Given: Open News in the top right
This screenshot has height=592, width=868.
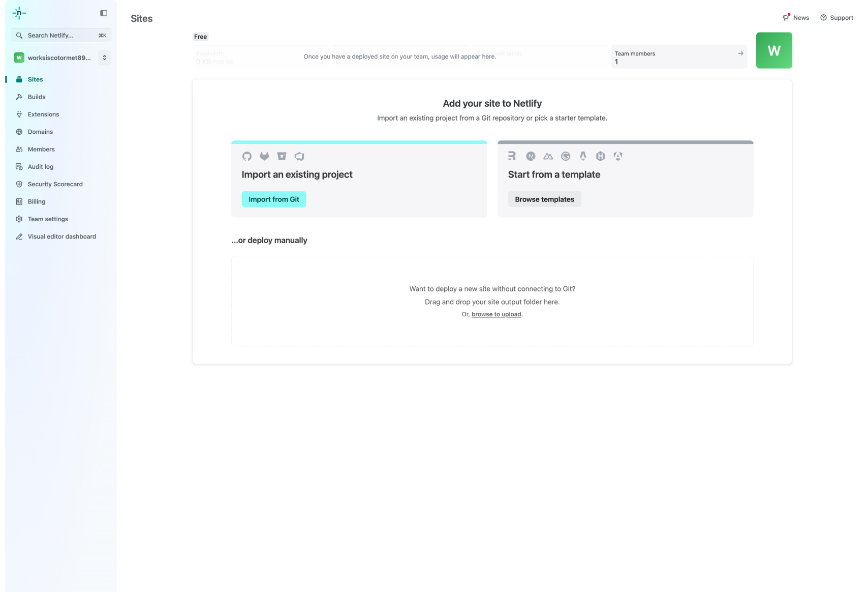Looking at the screenshot, I should click(x=796, y=18).
